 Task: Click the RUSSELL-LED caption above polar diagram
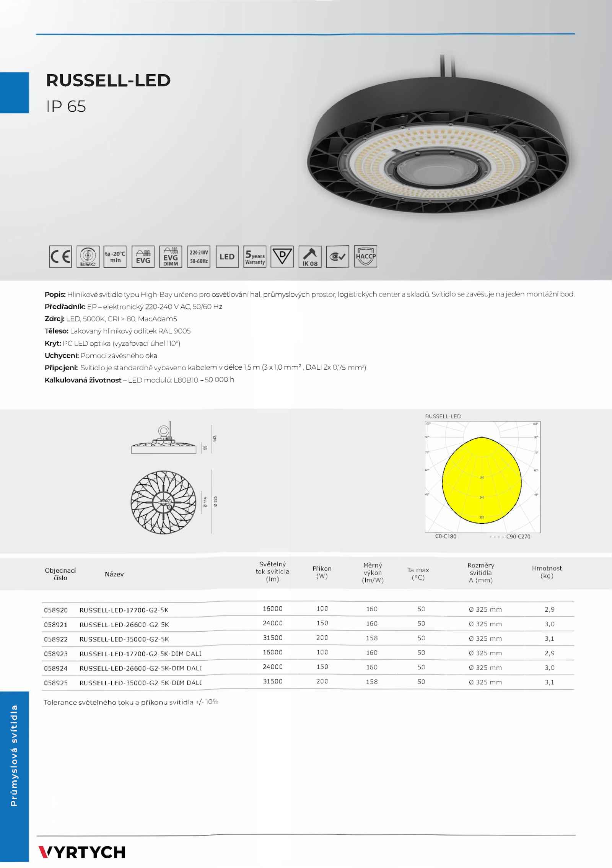pos(443,416)
